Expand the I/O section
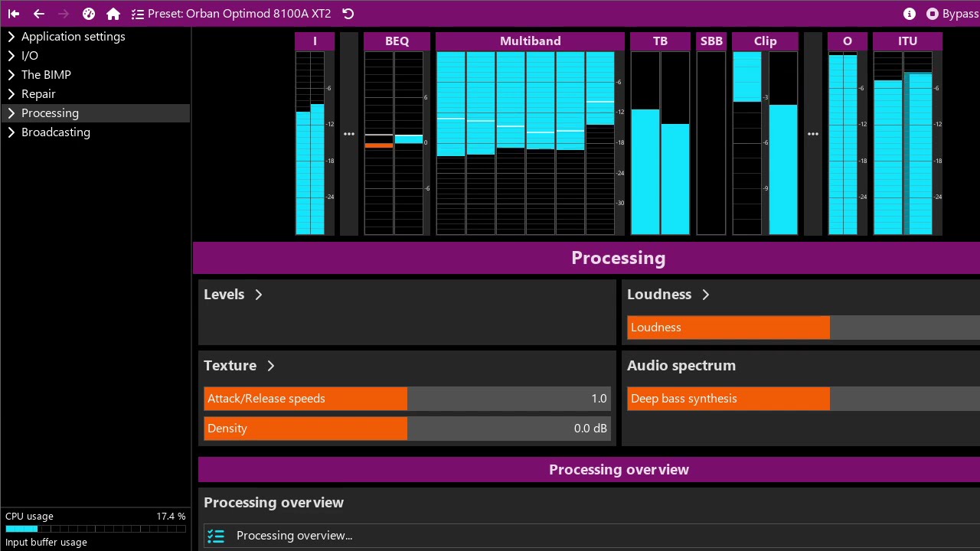Viewport: 980px width, 551px height. [11, 56]
